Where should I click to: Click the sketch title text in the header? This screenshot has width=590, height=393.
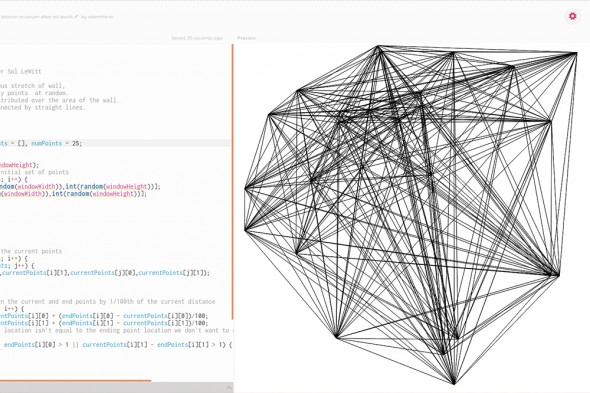pyautogui.click(x=36, y=17)
